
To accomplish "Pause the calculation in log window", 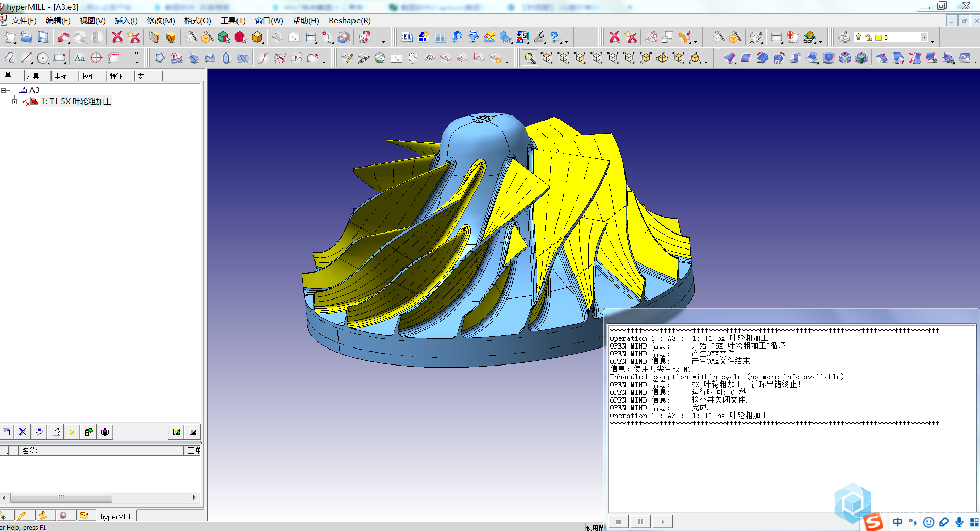I will [x=640, y=522].
